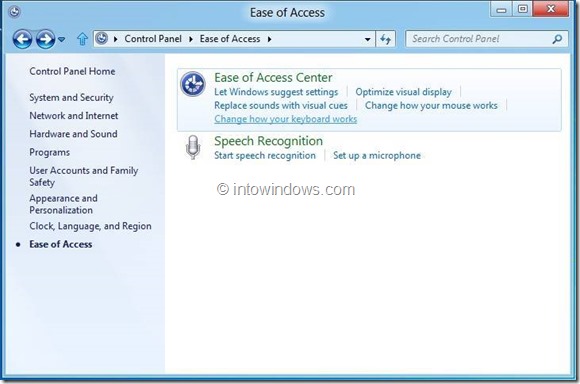Open the Ease of Access Center heading

(273, 77)
